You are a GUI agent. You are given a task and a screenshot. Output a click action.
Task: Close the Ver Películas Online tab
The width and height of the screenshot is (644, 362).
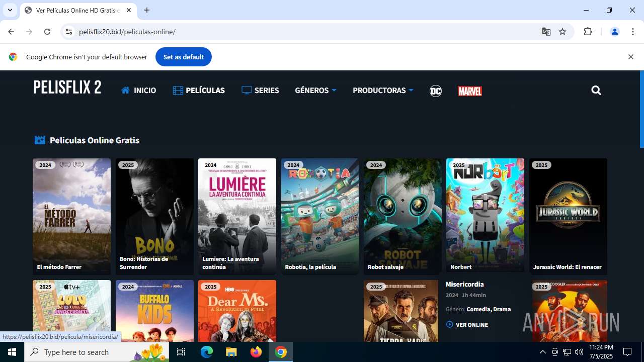[129, 10]
